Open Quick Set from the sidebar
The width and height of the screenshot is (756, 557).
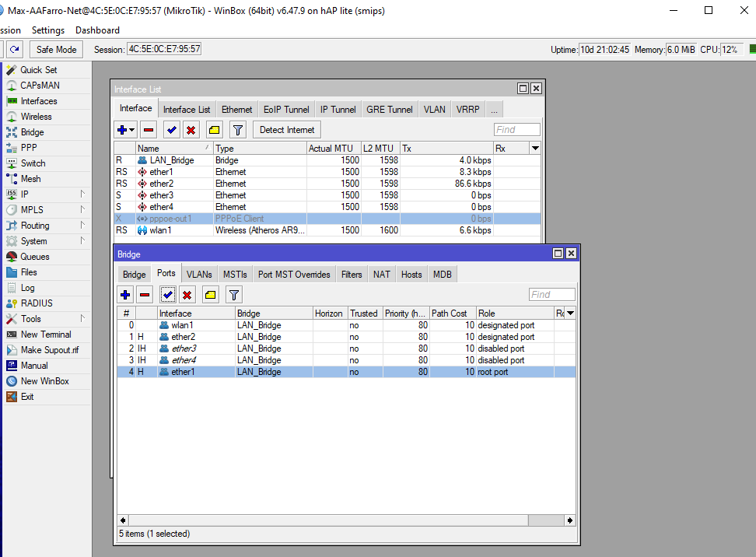39,70
